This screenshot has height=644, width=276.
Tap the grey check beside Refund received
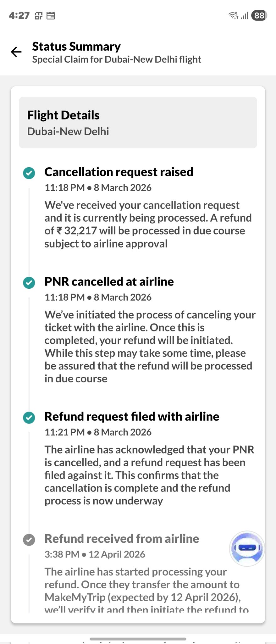tap(29, 540)
